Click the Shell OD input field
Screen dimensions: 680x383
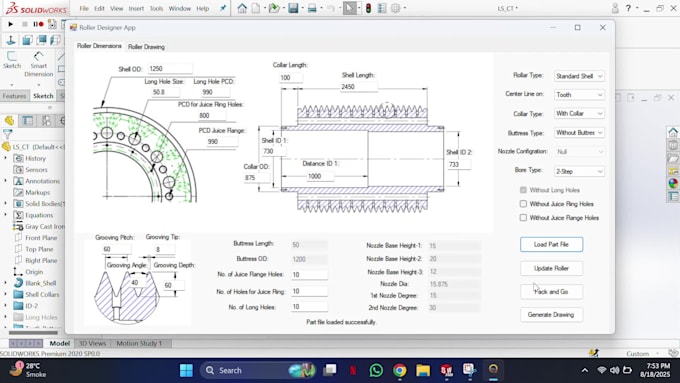click(x=170, y=69)
